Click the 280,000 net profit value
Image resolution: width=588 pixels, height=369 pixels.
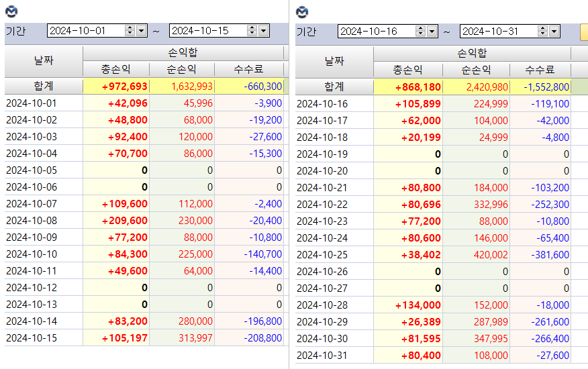pyautogui.click(x=195, y=321)
